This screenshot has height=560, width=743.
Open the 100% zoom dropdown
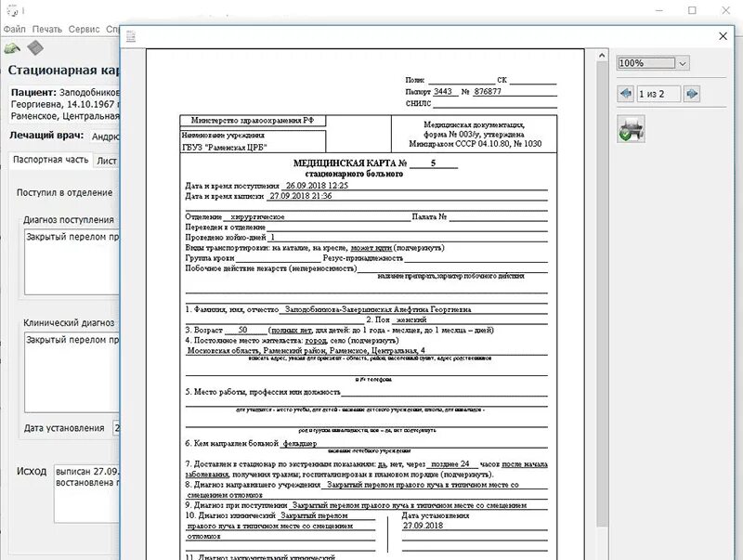683,63
